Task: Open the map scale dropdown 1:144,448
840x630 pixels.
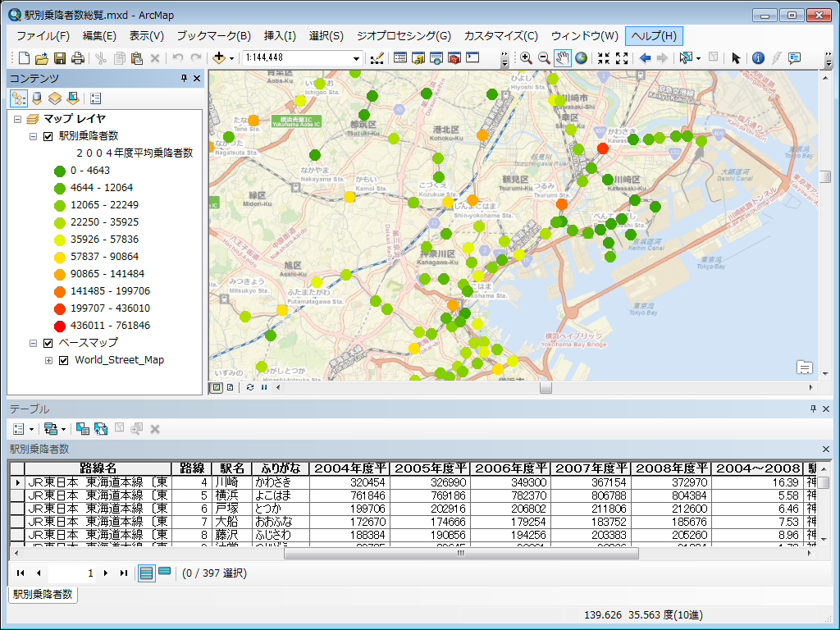Action: click(x=356, y=58)
